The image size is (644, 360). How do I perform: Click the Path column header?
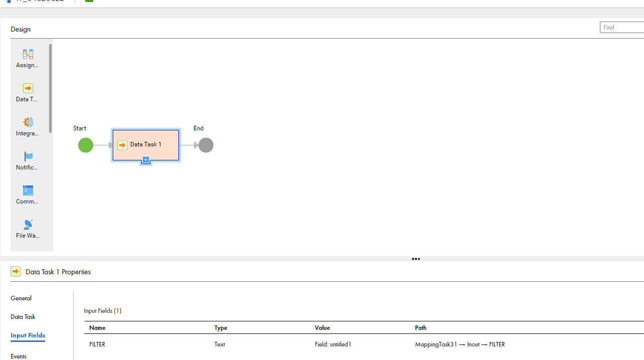421,328
